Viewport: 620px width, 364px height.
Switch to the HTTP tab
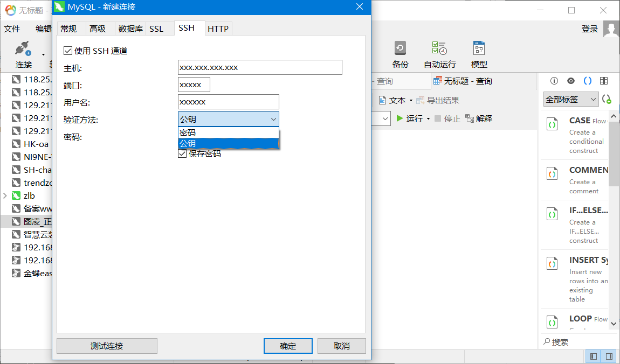tap(218, 29)
